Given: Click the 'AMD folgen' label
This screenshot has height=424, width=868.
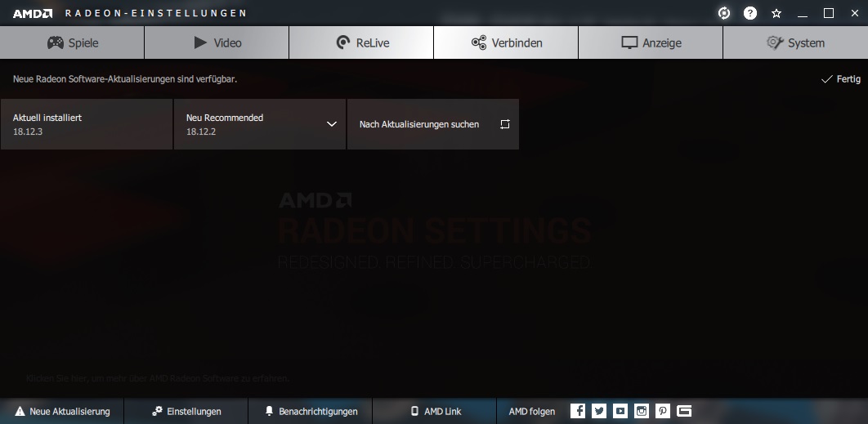Looking at the screenshot, I should coord(531,411).
